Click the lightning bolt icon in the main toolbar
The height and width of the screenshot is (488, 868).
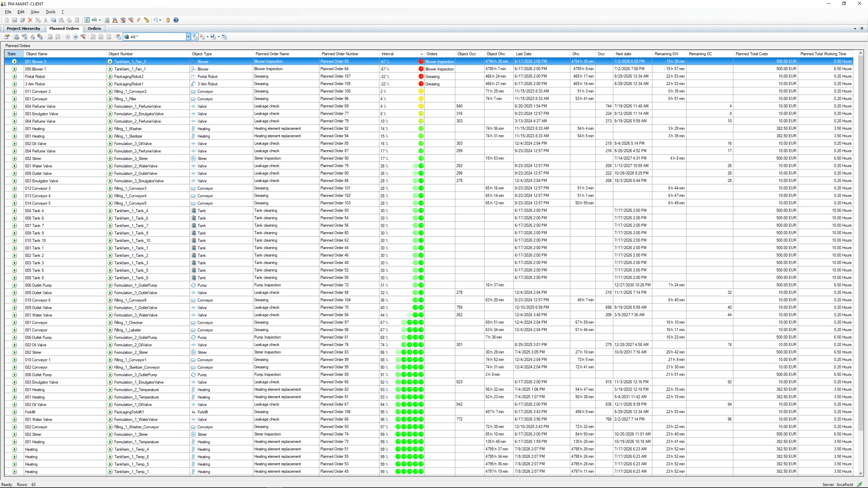click(x=138, y=20)
